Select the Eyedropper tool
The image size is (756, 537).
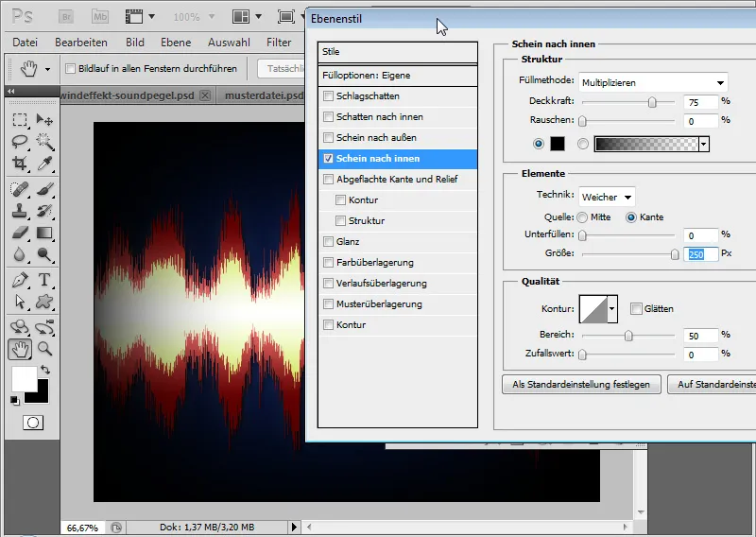[44, 164]
